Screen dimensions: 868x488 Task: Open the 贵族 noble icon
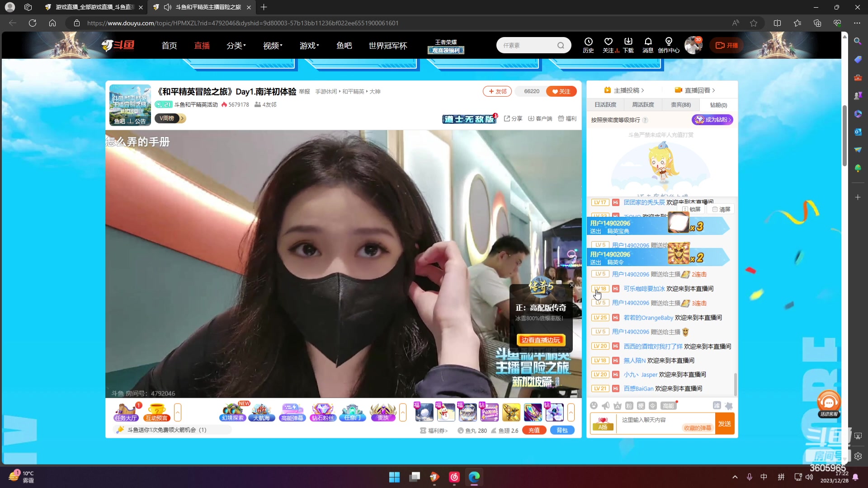point(383,412)
